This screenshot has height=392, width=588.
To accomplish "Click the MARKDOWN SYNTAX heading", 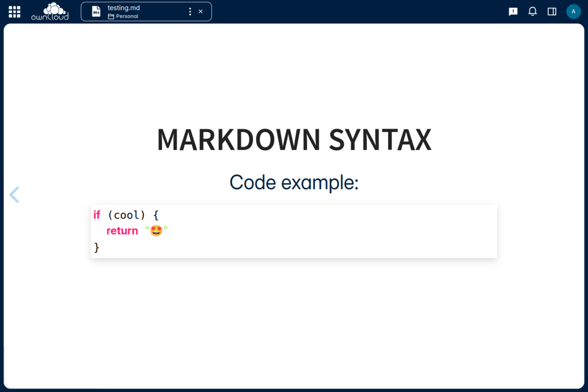I will click(x=294, y=140).
